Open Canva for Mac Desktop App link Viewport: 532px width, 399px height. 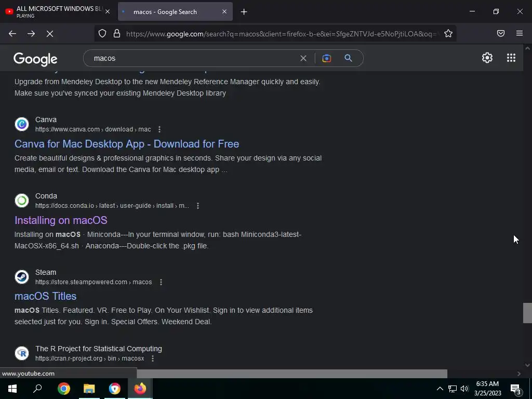127,144
